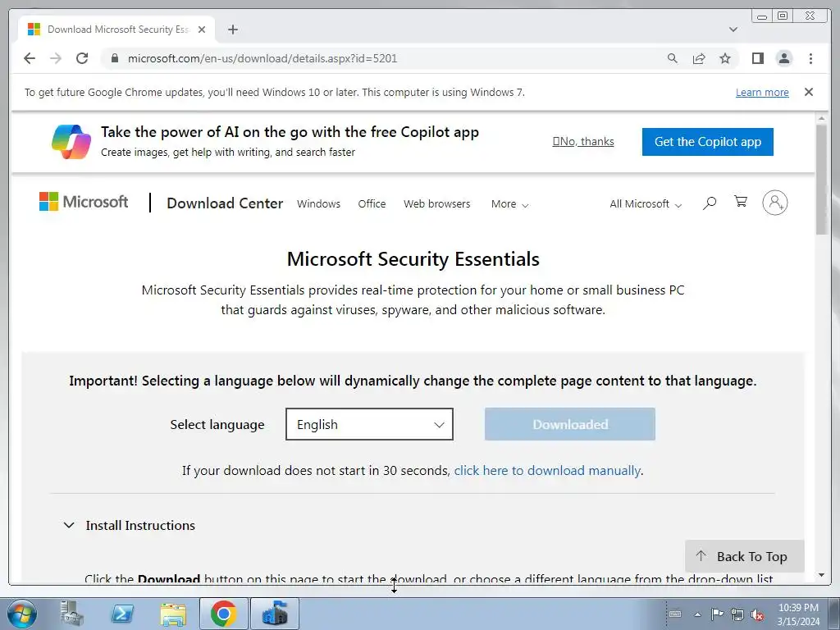The height and width of the screenshot is (630, 840).
Task: Click the lock icon in the address bar
Action: [115, 58]
